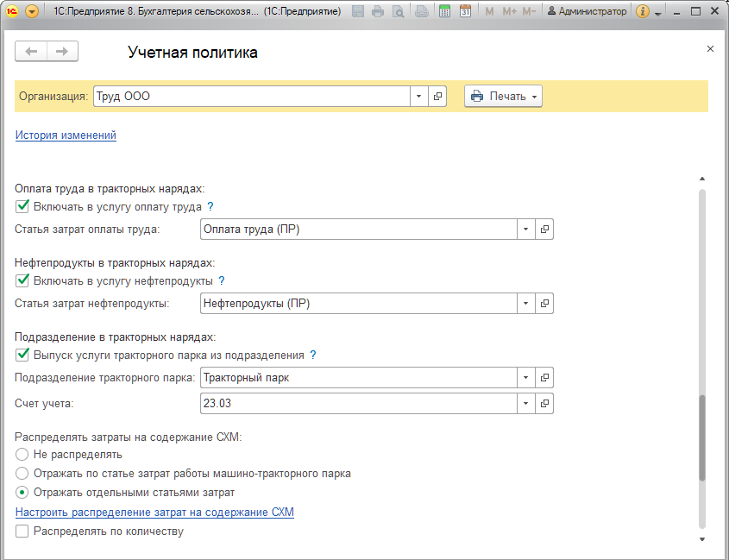Uncheck Включать в услугу нефтепродукты
Image resolution: width=729 pixels, height=560 pixels.
click(x=22, y=280)
